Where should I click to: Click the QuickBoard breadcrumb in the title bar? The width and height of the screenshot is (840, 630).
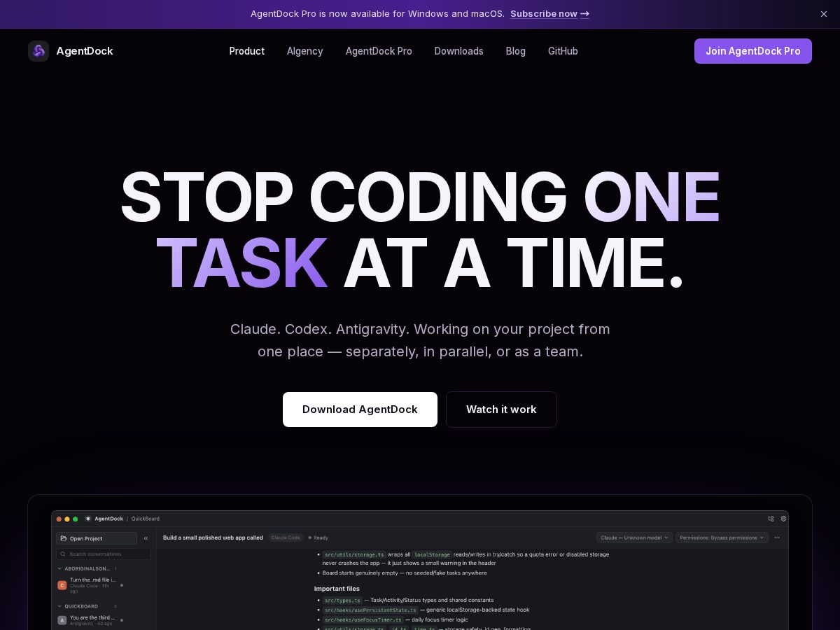click(146, 519)
